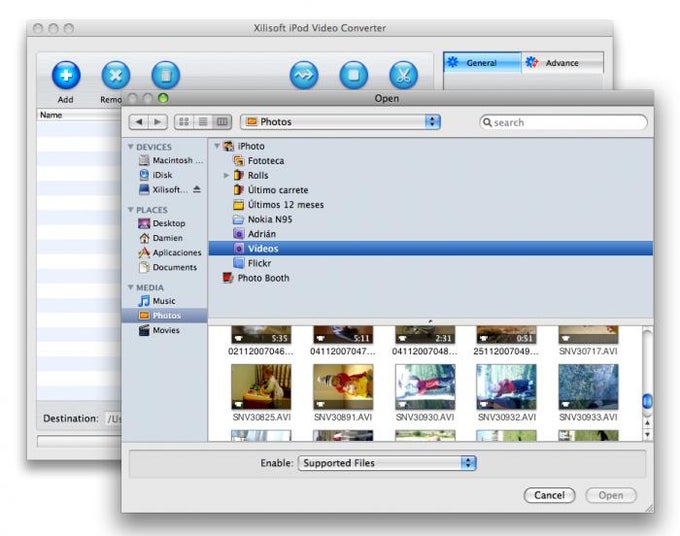Click the green zoom button of Open dialog
This screenshot has width=680, height=536.
[x=163, y=98]
